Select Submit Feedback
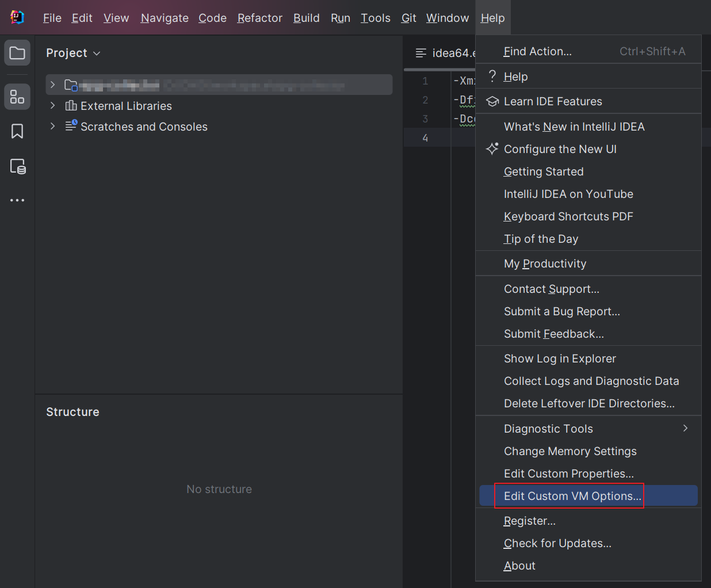The width and height of the screenshot is (711, 588). 588,334
